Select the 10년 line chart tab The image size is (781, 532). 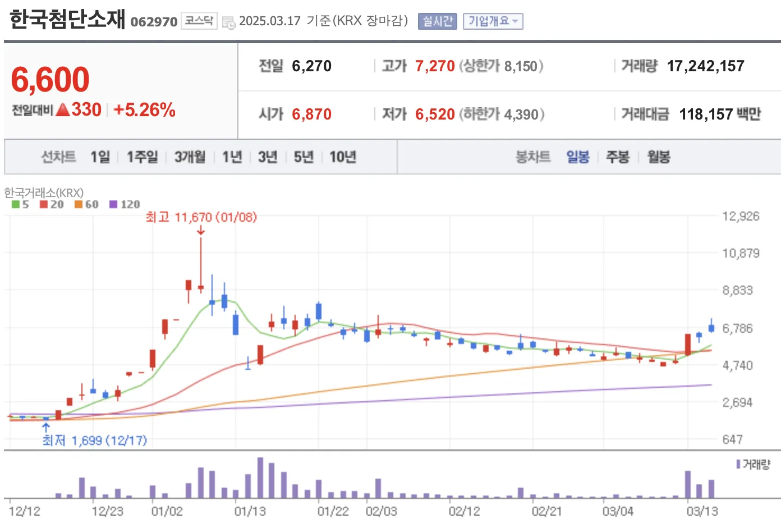coord(343,157)
